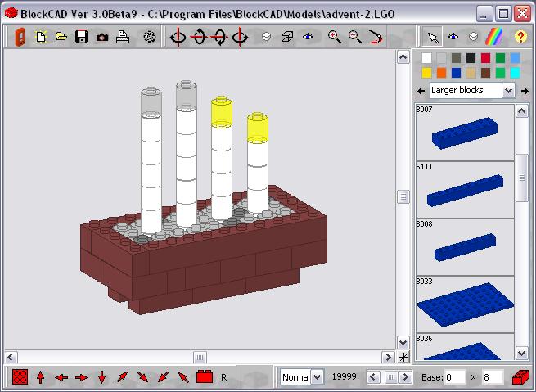This screenshot has height=392, width=536.
Task: Click the red up-right diagonal arrow
Action: coord(122,377)
